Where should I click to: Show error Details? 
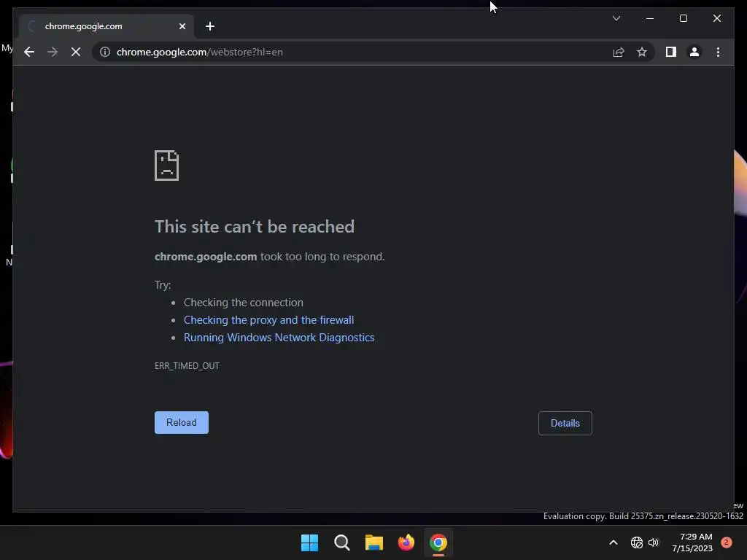tap(565, 423)
